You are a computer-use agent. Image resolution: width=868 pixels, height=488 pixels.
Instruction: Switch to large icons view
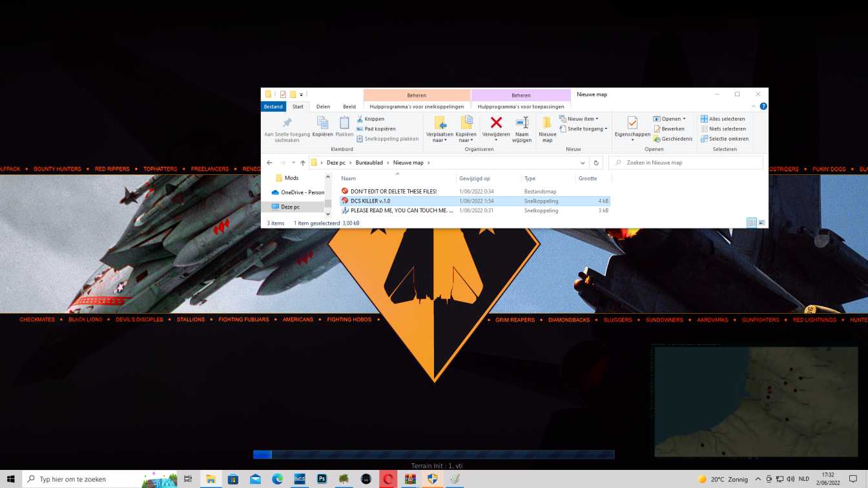point(762,223)
